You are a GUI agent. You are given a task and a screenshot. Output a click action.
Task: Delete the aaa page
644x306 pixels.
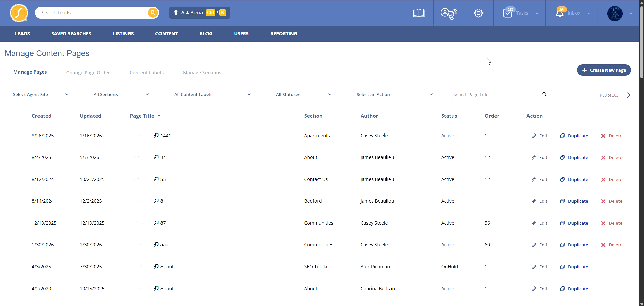pyautogui.click(x=612, y=245)
